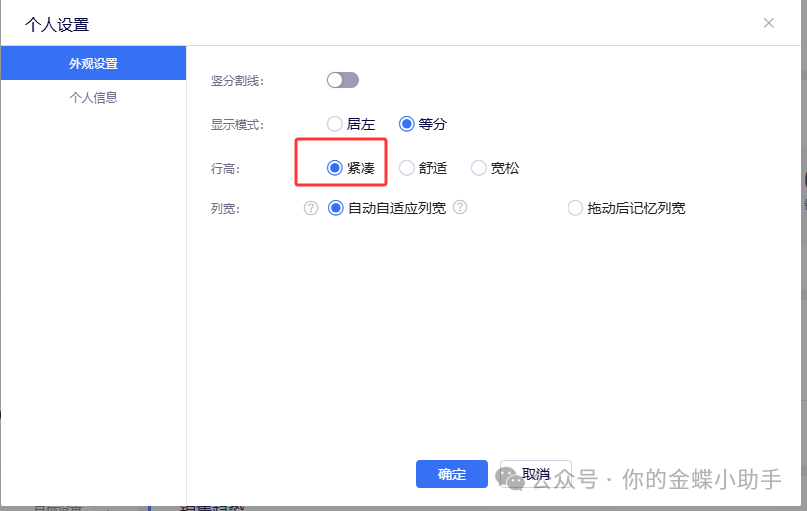The image size is (807, 511).
Task: Select 自动自适应列宽 option
Action: (x=336, y=208)
